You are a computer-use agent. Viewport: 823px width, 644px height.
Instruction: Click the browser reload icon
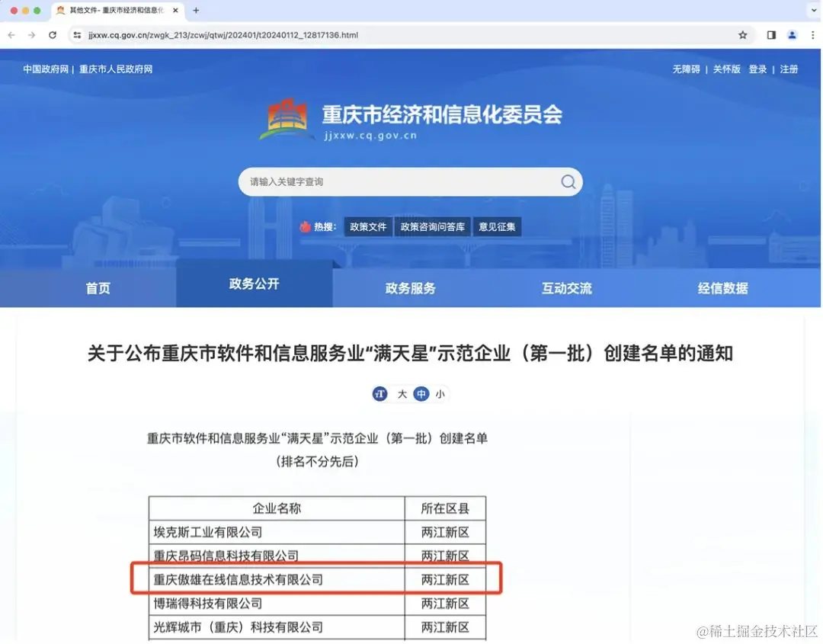coord(52,34)
